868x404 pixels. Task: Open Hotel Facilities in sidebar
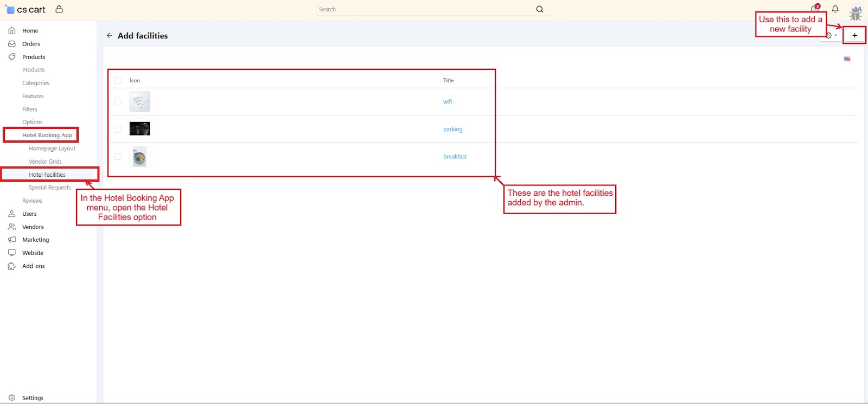47,175
